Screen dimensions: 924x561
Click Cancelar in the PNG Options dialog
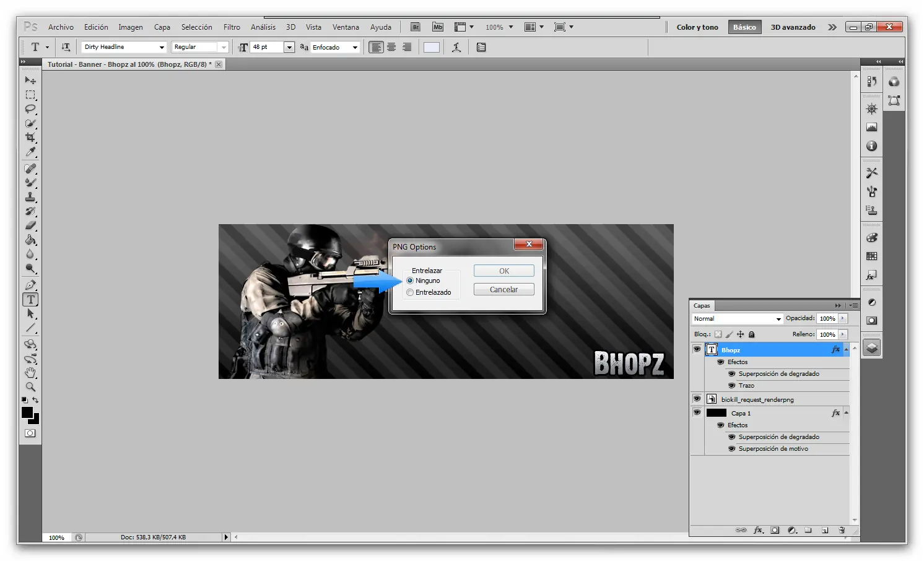pyautogui.click(x=504, y=289)
